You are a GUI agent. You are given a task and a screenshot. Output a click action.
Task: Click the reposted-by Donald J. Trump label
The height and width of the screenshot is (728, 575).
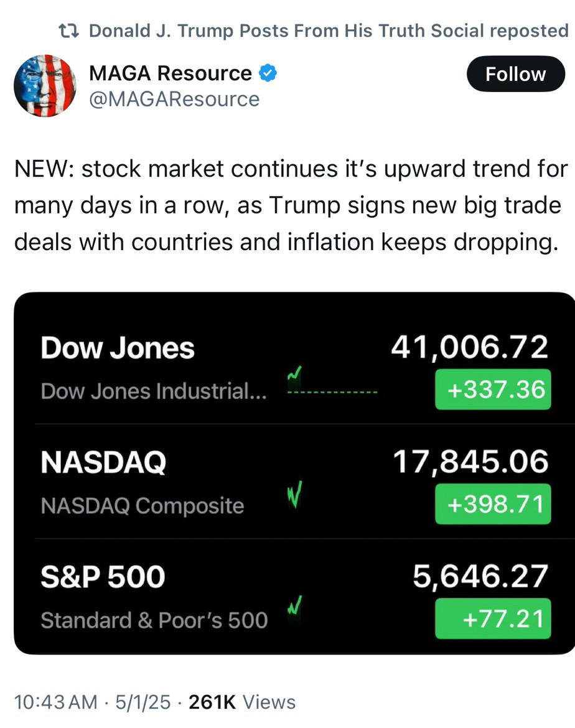[x=329, y=30]
